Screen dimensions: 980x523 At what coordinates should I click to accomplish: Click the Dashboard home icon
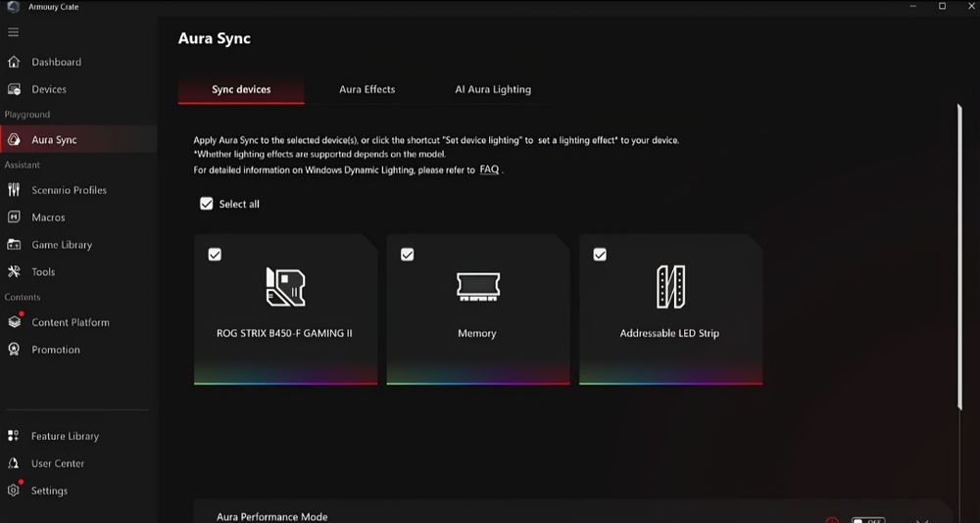pos(14,62)
